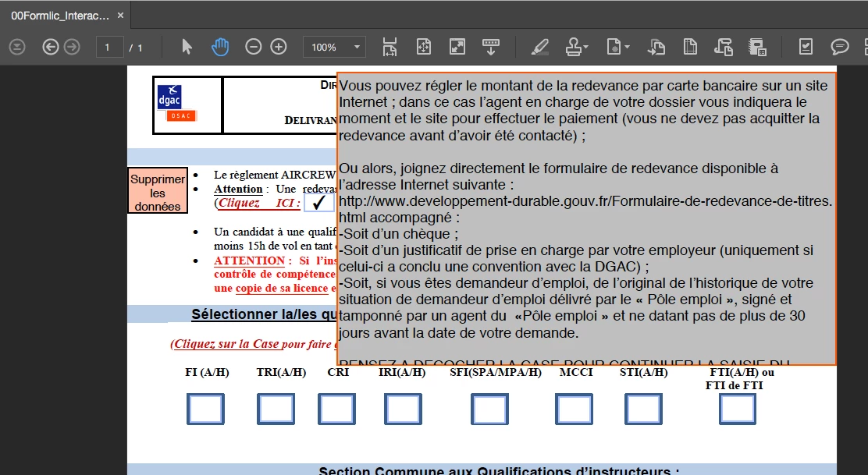
Task: Tick the STI(A/H) checkbox
Action: [643, 409]
